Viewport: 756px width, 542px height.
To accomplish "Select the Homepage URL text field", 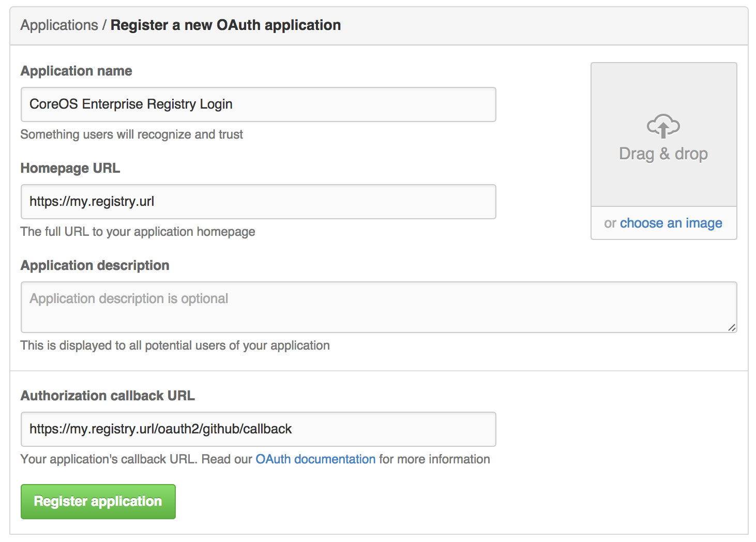I will (259, 202).
